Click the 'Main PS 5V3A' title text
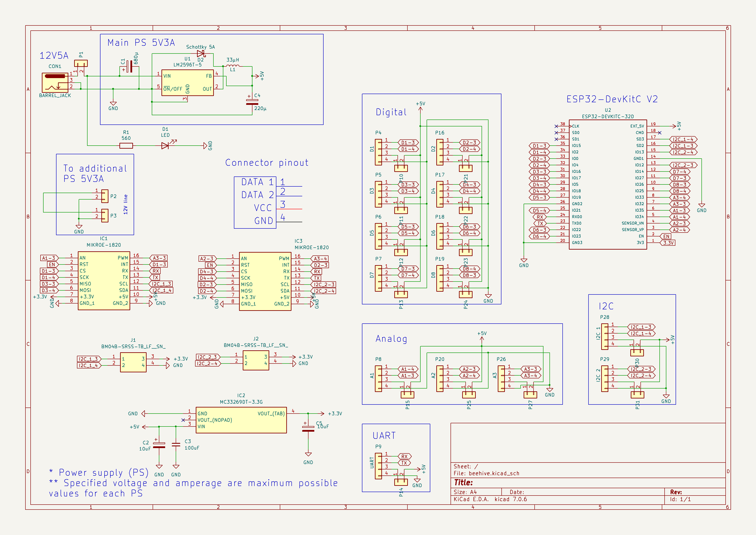The height and width of the screenshot is (535, 756). (141, 43)
